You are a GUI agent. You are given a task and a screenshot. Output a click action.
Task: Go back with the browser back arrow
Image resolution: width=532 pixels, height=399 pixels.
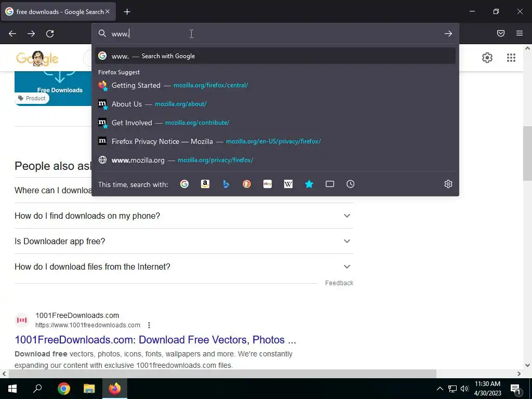coord(12,34)
